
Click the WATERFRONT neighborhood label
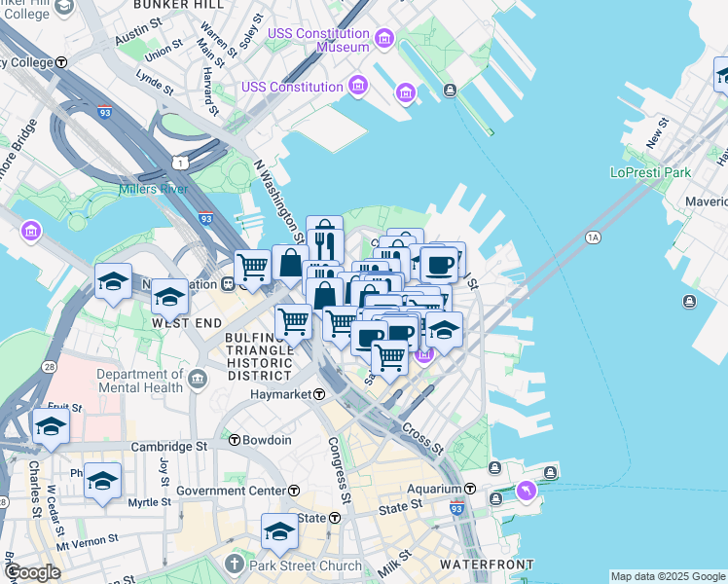click(x=487, y=565)
